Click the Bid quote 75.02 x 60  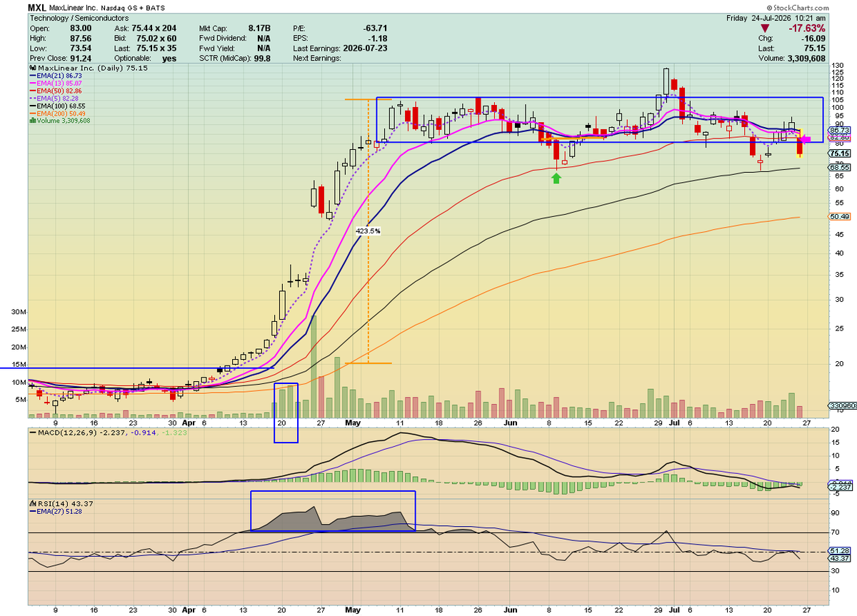click(156, 39)
